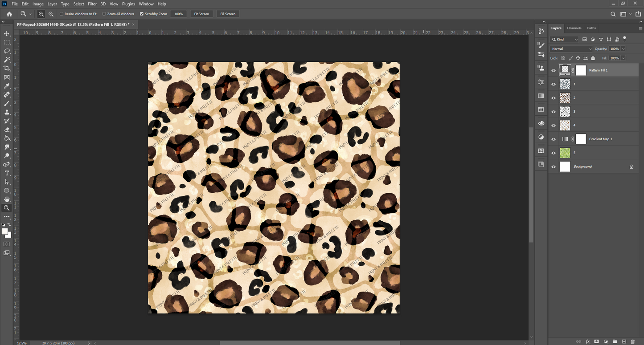This screenshot has width=644, height=345.
Task: Open the Zoom tool preset picker arrow
Action: [x=30, y=14]
